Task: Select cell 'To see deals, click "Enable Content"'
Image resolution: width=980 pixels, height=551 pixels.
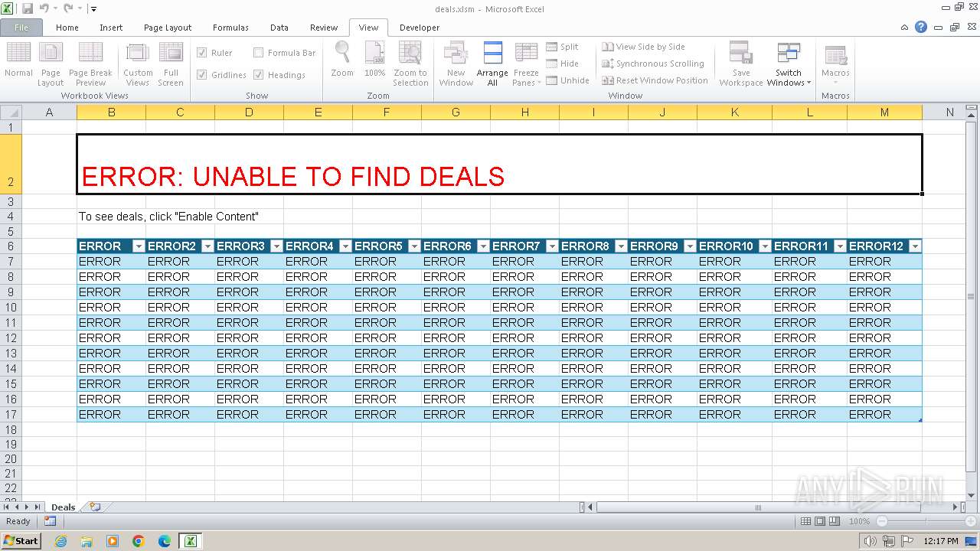Action: point(168,217)
